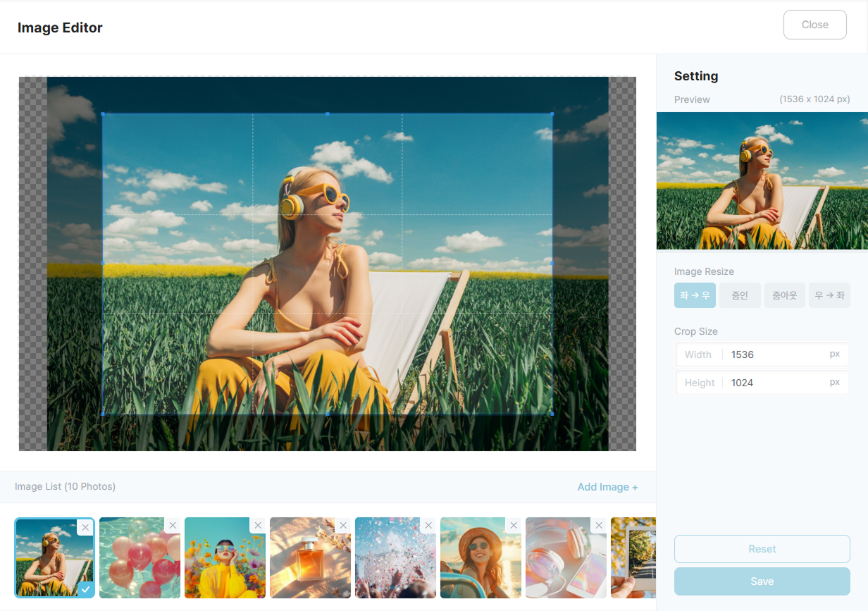The width and height of the screenshot is (868, 611).
Task: Remove the selected field woman image
Action: pos(85,527)
